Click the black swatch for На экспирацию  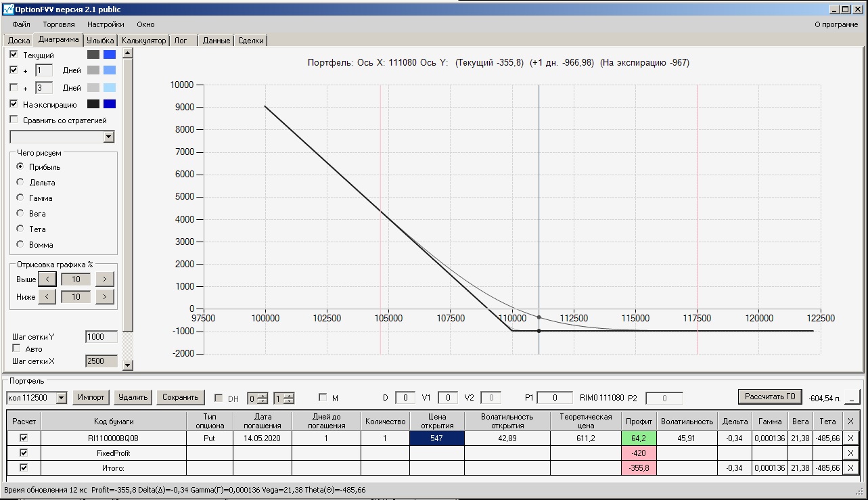(x=93, y=104)
